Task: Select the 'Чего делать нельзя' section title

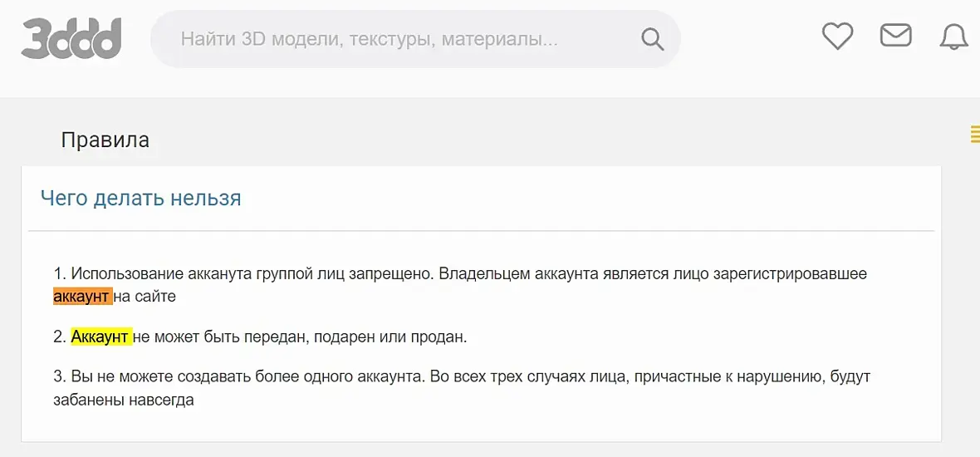Action: click(140, 198)
